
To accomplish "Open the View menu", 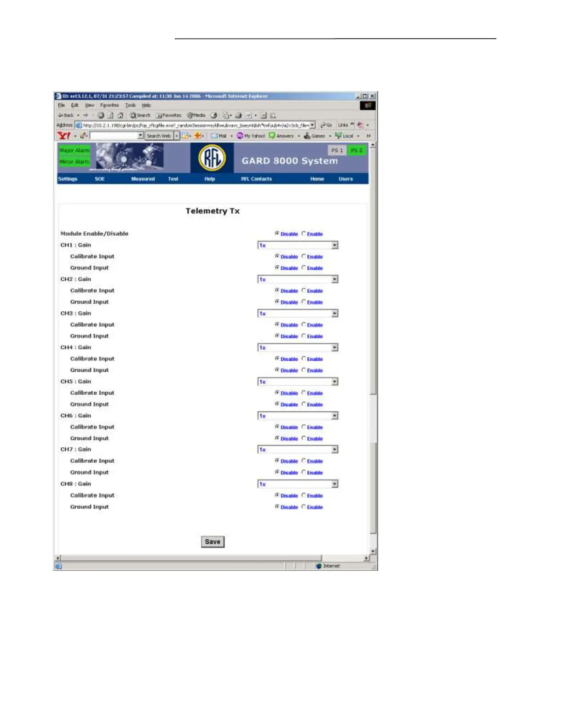I will [x=89, y=105].
